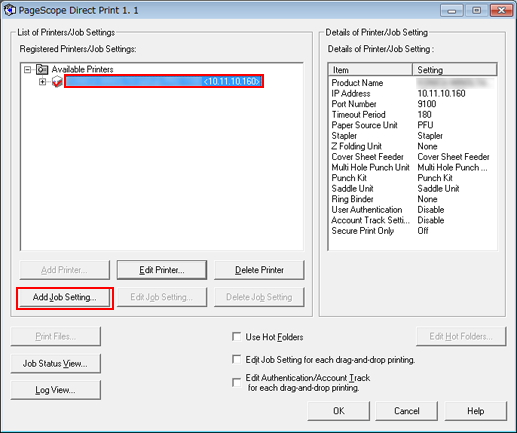517x433 pixels.
Task: Click the registered printer icon with red checkmark
Action: 57,81
